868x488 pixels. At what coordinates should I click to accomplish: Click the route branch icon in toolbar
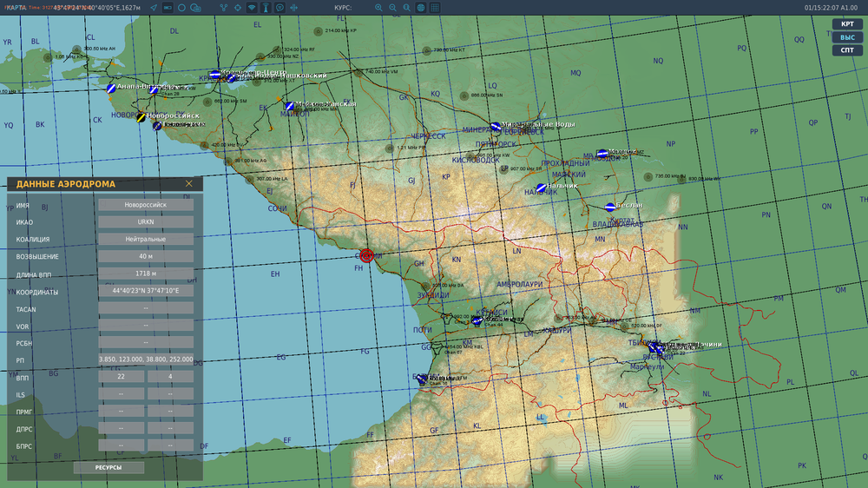(224, 8)
